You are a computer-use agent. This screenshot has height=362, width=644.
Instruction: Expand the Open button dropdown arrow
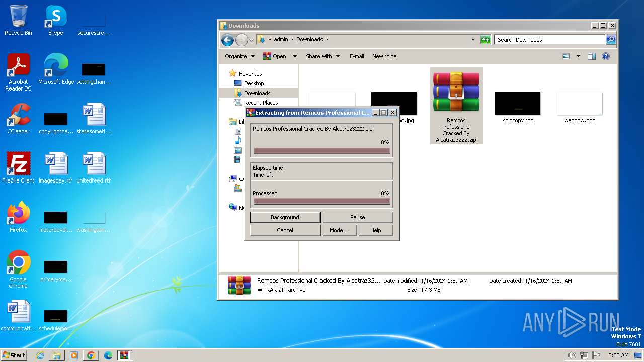pos(295,56)
